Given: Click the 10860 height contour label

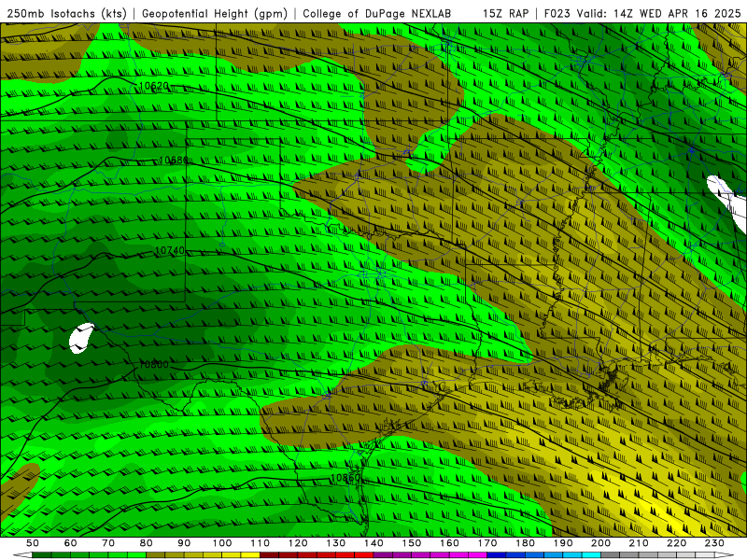Looking at the screenshot, I should click(345, 477).
